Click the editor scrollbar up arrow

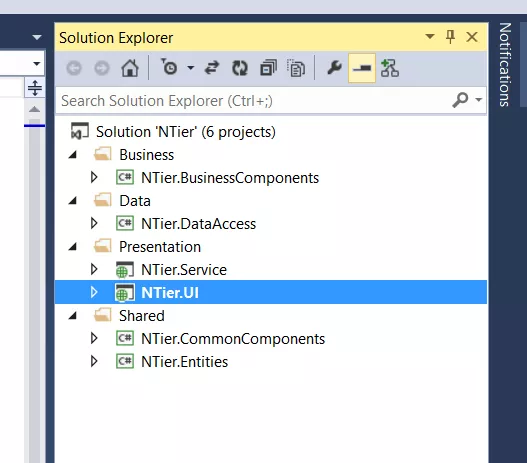pyautogui.click(x=34, y=109)
